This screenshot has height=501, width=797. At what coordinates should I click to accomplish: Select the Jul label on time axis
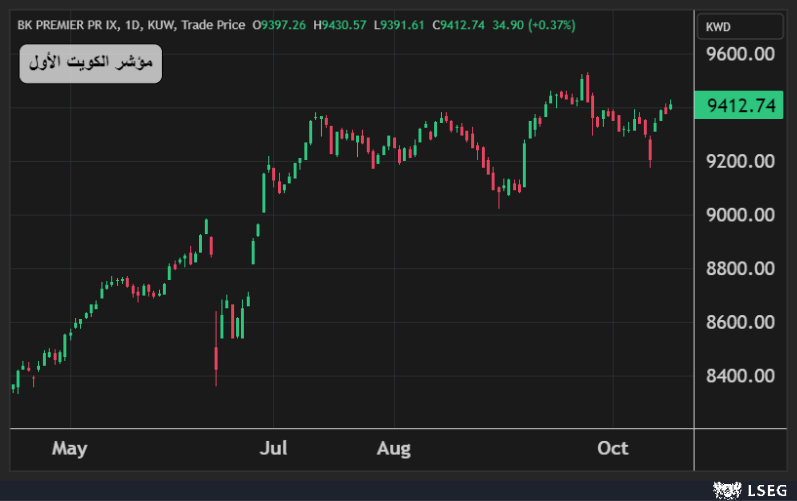[x=271, y=448]
